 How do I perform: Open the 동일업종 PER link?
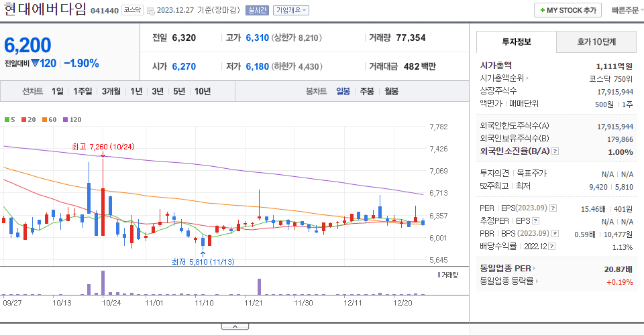(x=507, y=269)
